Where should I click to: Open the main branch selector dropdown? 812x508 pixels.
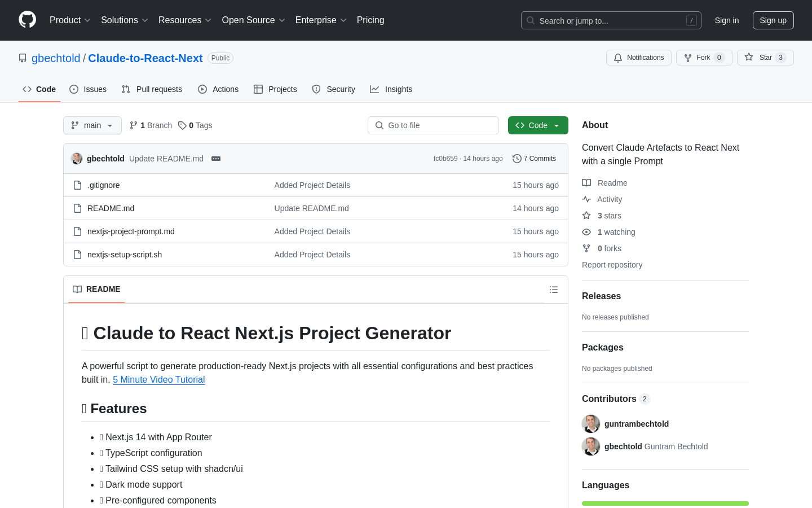coord(92,125)
